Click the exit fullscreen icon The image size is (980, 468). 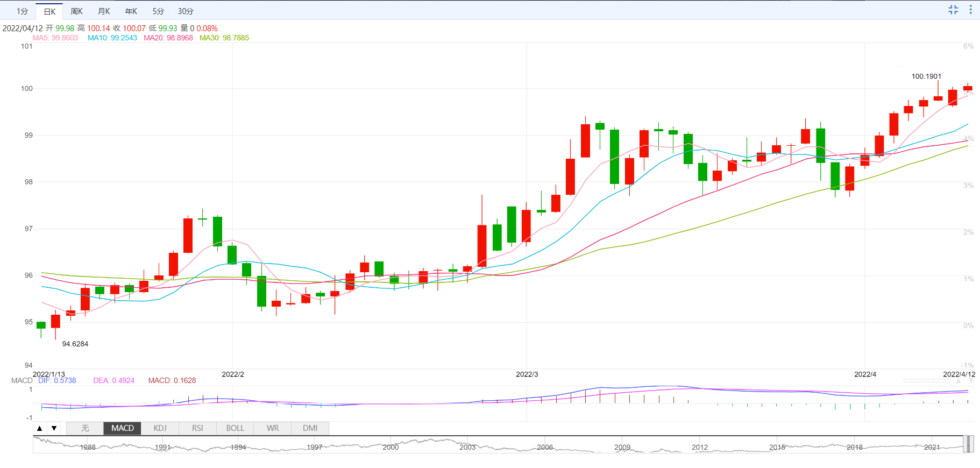click(953, 10)
